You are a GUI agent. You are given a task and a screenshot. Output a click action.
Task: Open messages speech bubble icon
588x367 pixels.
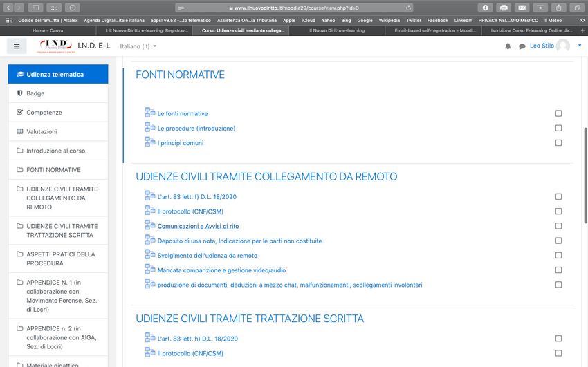pyautogui.click(x=522, y=46)
